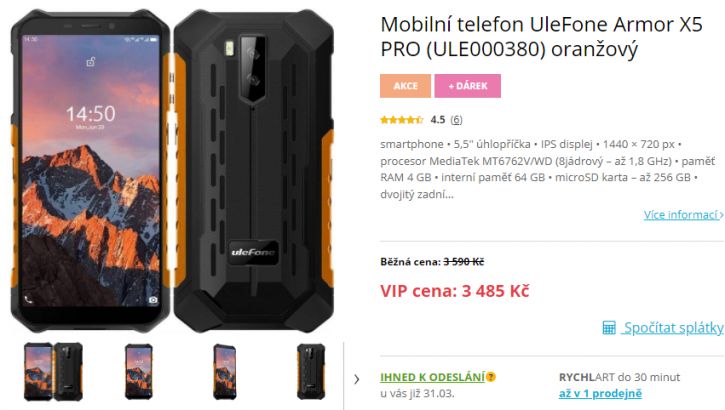Viewport: 725px width, 410px height.
Task: Expand details via Více informací link
Action: (683, 215)
